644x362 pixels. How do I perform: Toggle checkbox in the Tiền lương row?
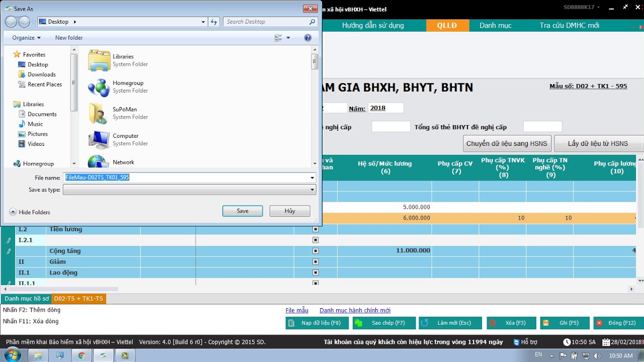315,229
